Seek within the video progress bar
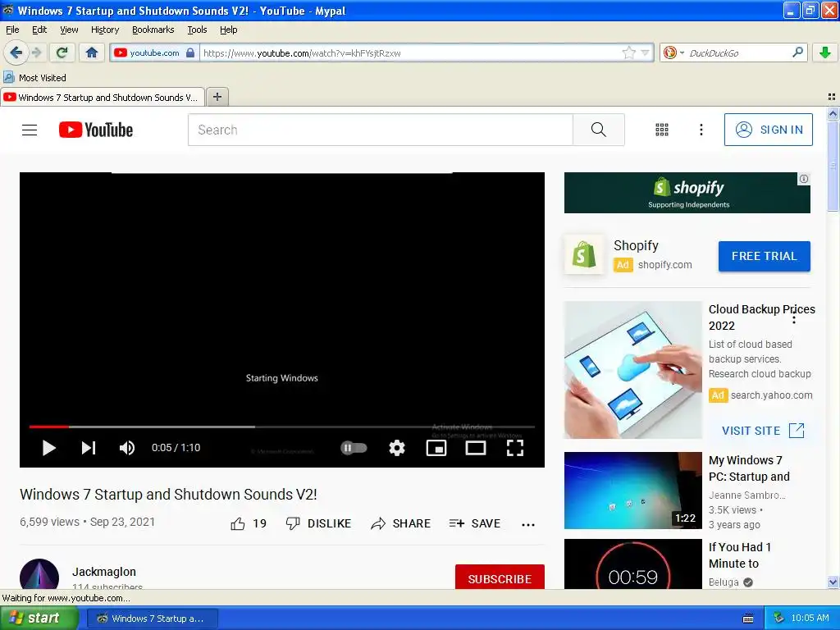The width and height of the screenshot is (840, 630). tap(282, 427)
